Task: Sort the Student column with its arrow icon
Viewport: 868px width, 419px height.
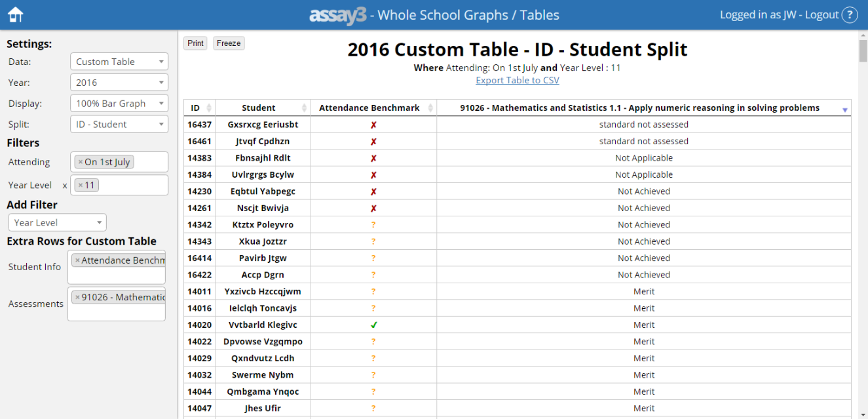Action: (x=305, y=107)
